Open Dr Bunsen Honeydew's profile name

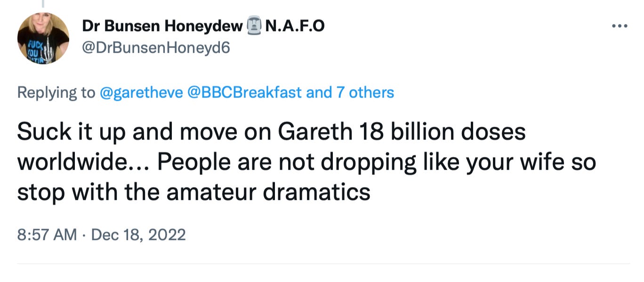[x=162, y=26]
